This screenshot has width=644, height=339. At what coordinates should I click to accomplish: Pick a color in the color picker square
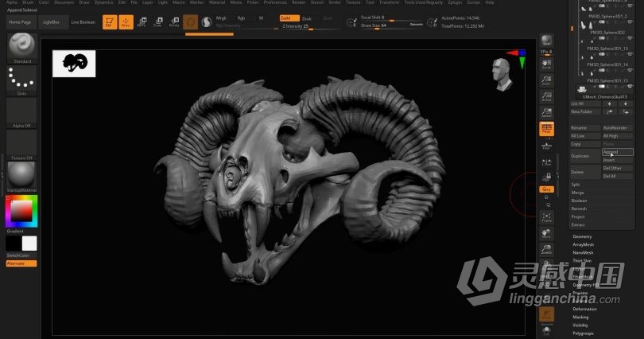[21, 212]
